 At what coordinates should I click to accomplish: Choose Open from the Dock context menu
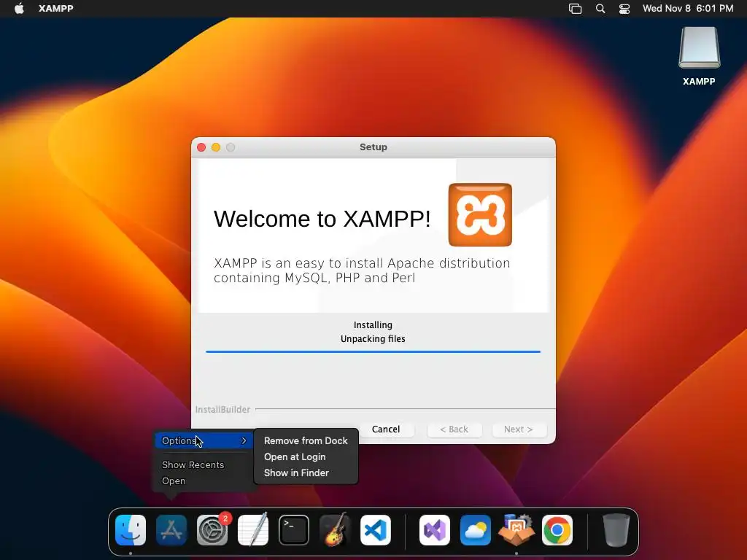point(174,481)
